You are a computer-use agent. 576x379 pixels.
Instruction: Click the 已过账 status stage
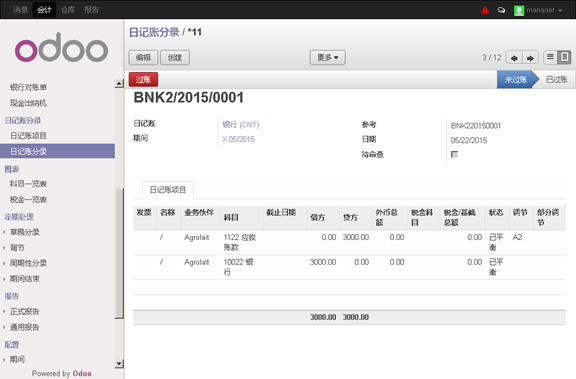pos(557,79)
